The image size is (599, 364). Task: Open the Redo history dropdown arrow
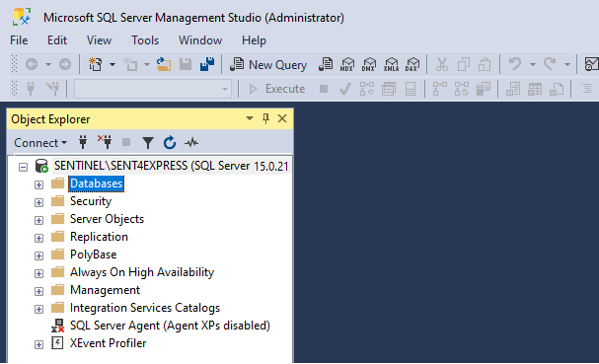click(566, 64)
